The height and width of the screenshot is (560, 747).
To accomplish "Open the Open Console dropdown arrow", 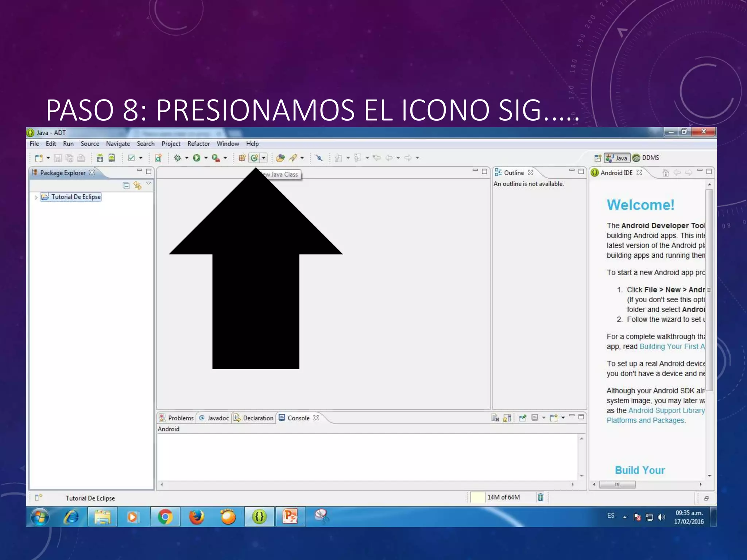I will (563, 418).
